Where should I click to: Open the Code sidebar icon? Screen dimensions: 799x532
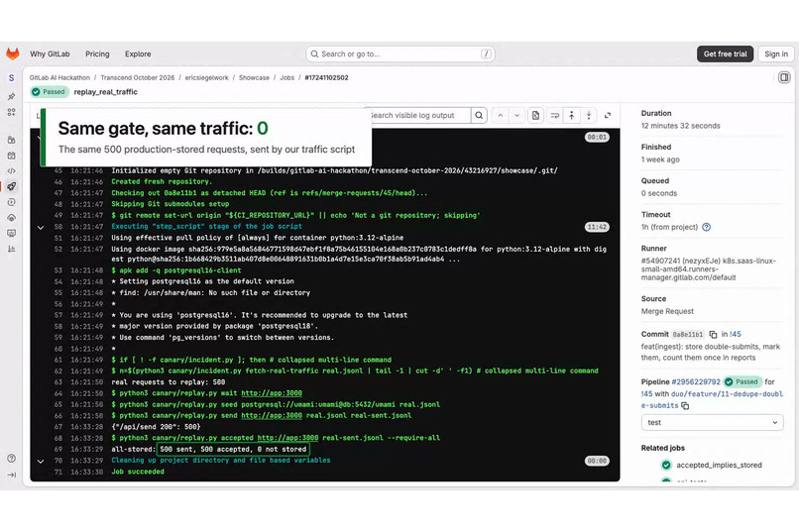tap(11, 170)
